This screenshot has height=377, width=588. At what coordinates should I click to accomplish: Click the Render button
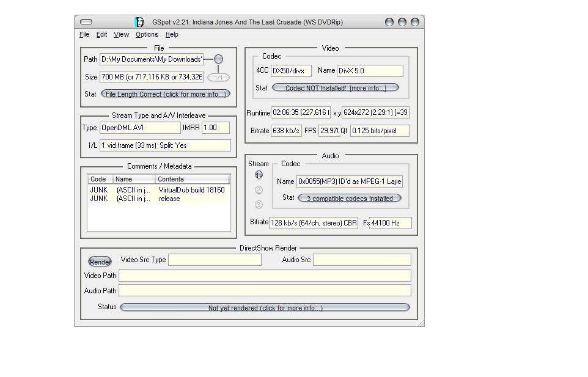coord(100,262)
